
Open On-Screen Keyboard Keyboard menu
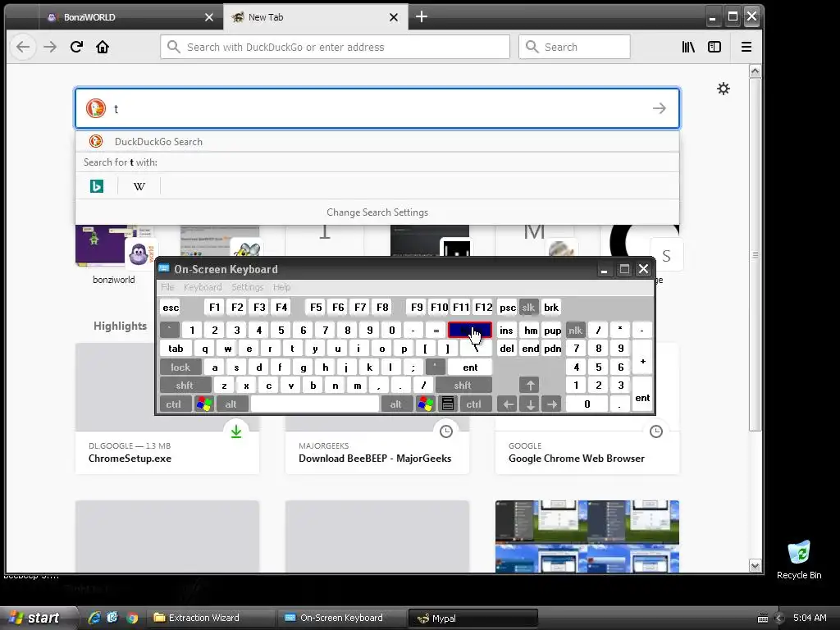click(x=203, y=287)
